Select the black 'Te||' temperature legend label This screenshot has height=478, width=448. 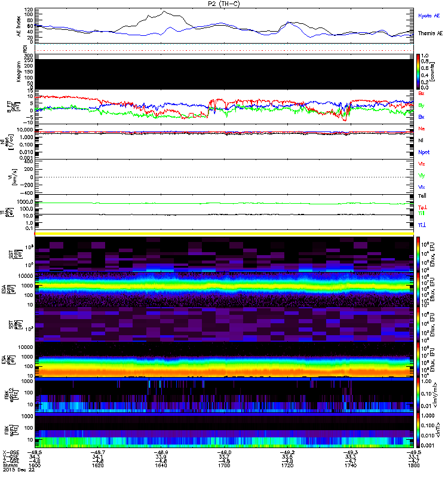click(x=422, y=196)
